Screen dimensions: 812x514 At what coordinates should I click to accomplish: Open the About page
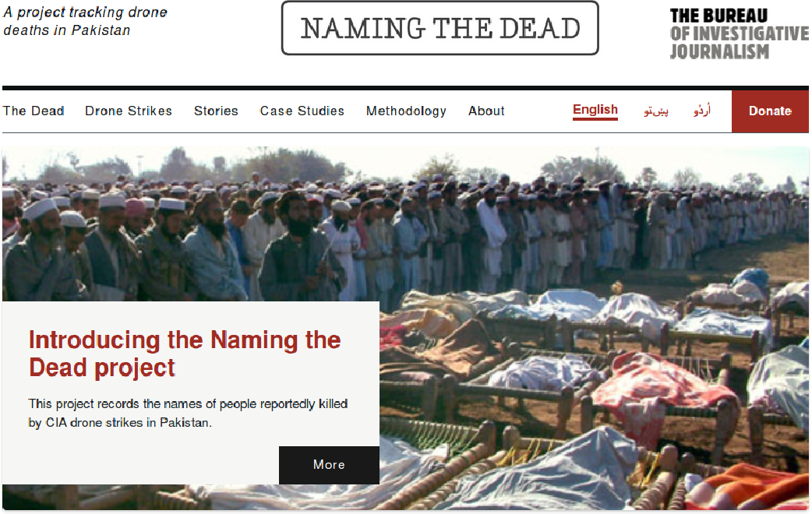click(486, 111)
